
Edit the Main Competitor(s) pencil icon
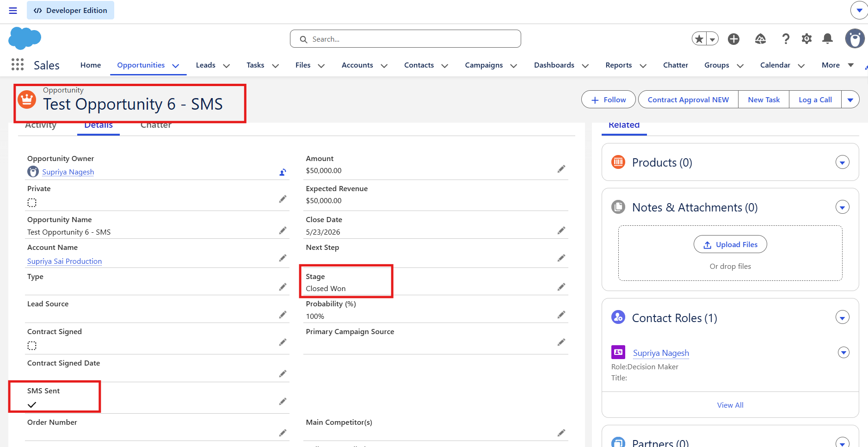tap(561, 433)
